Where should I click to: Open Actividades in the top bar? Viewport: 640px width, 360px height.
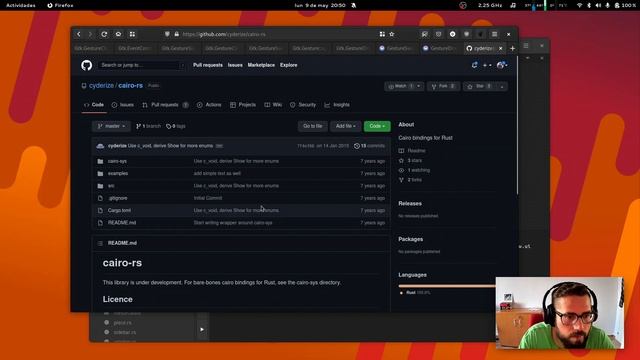coord(21,5)
